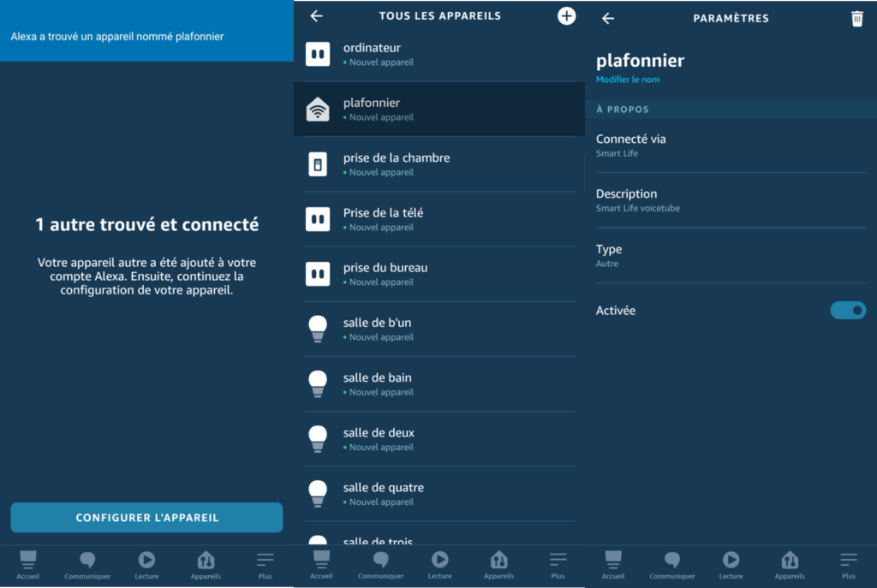Tap Configurer l'appareil button
The width and height of the screenshot is (877, 588).
(x=146, y=518)
